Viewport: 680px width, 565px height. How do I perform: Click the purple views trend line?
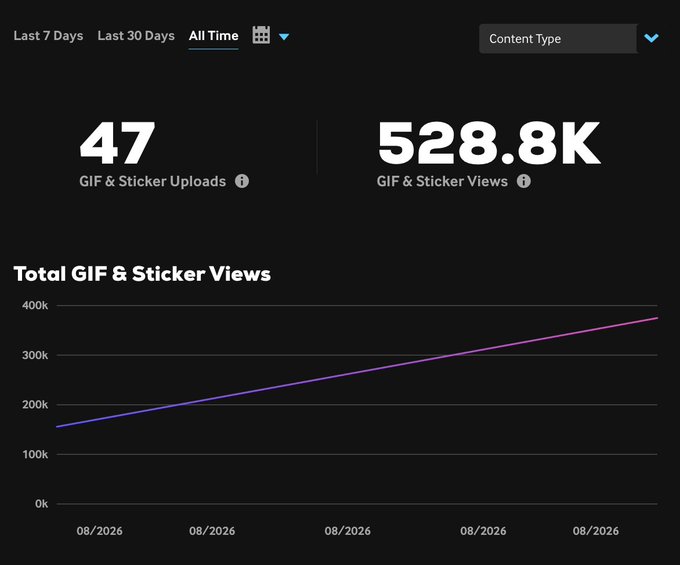click(x=357, y=372)
